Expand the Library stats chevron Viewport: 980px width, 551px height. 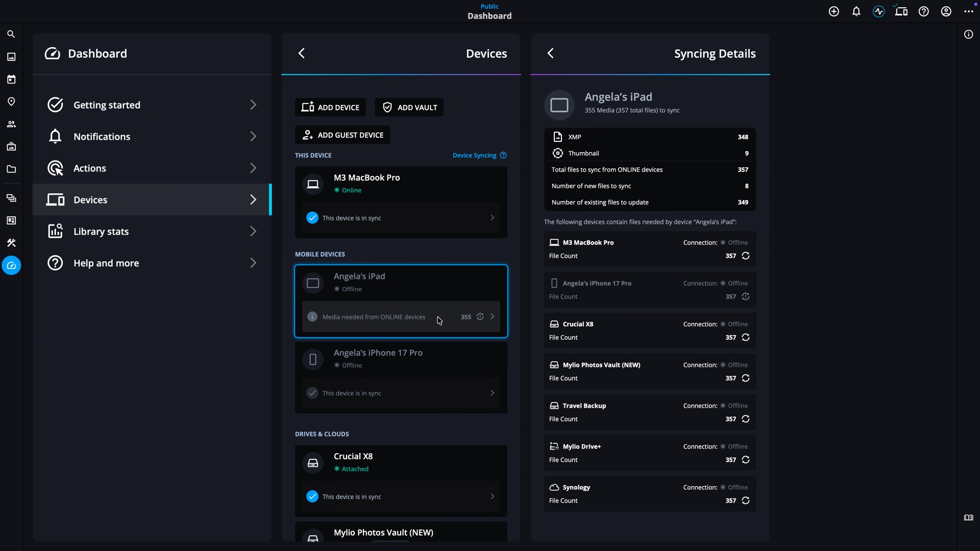pyautogui.click(x=253, y=231)
